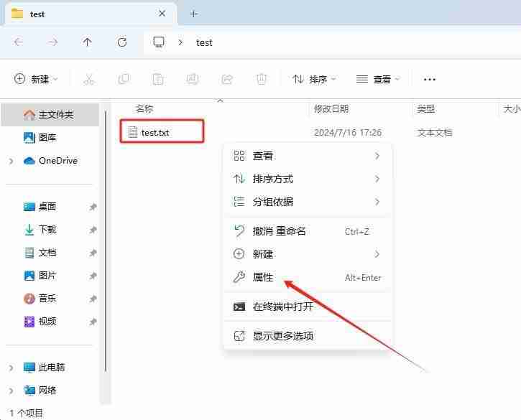The width and height of the screenshot is (521, 420).
Task: Open 图库 gallery in sidebar
Action: (47, 137)
